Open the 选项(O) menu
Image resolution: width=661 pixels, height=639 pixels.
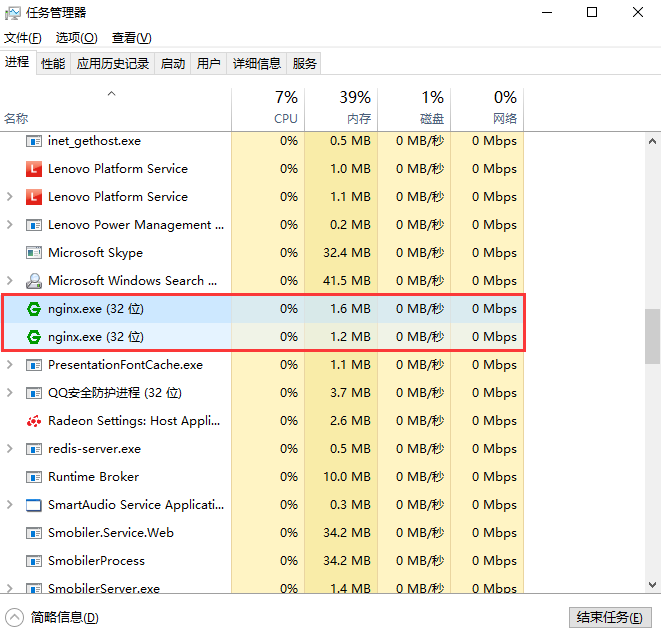(x=76, y=38)
